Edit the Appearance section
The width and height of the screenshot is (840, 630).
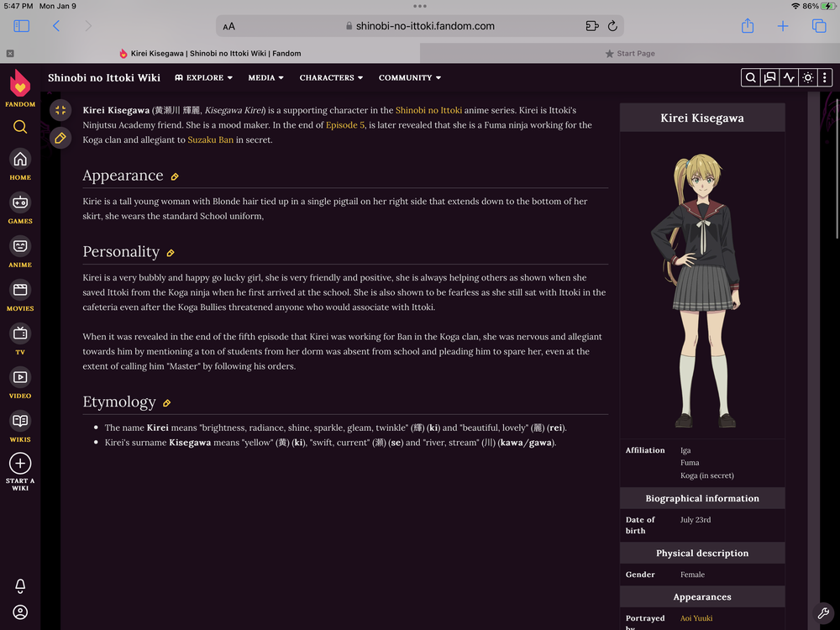point(175,176)
